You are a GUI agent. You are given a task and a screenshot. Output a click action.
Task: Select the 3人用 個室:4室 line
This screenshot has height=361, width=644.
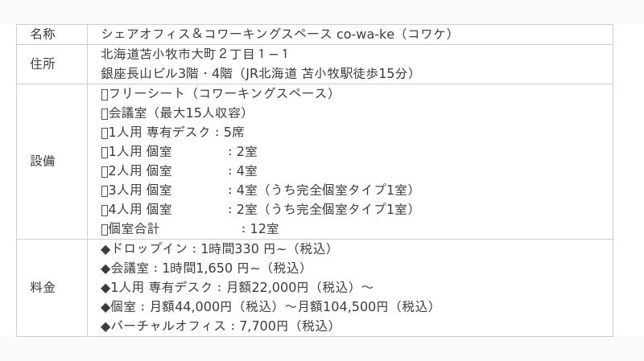[x=258, y=190]
